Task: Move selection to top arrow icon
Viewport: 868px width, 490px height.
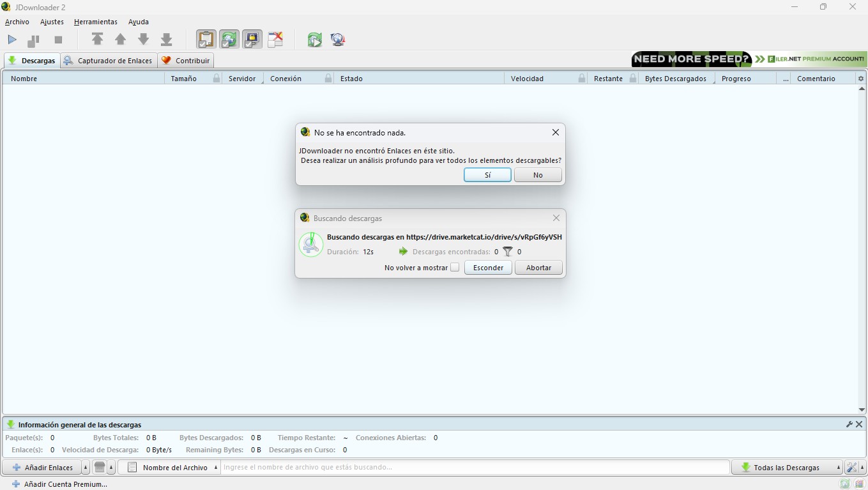Action: pyautogui.click(x=97, y=40)
